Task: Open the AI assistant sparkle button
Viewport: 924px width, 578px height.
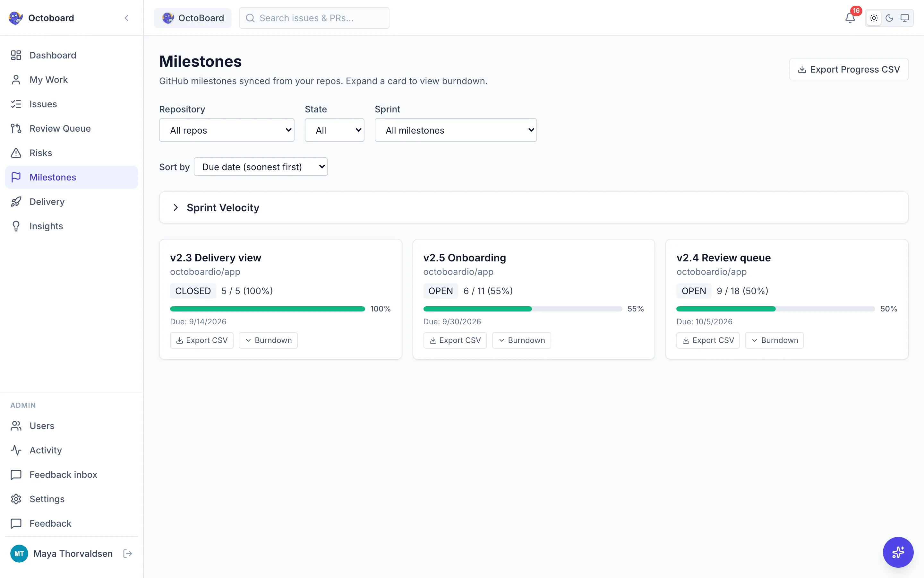Action: [x=898, y=552]
